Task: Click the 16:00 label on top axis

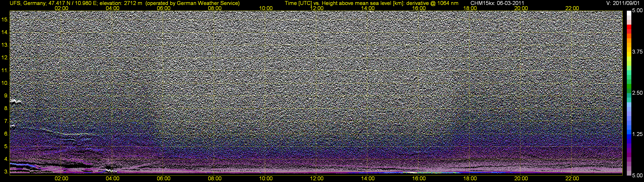Action: click(419, 8)
